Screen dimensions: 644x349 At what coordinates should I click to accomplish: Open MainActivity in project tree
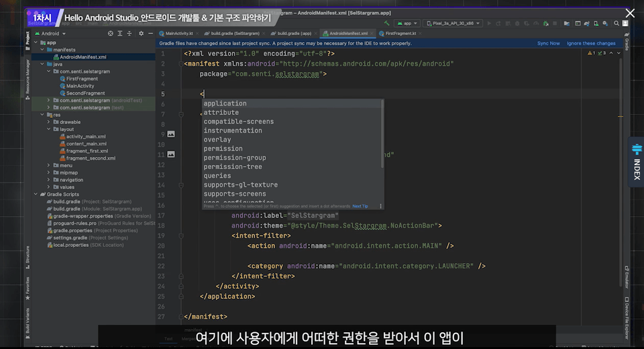pos(80,86)
